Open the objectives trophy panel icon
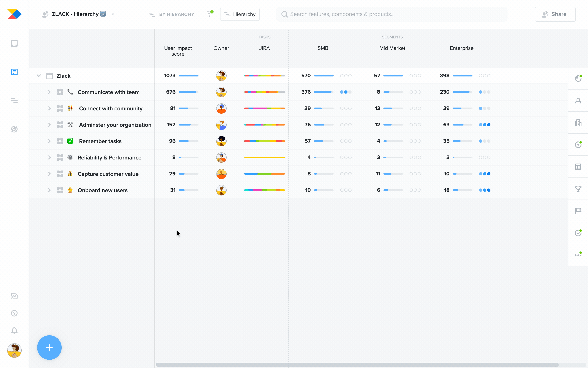The height and width of the screenshot is (368, 588). 578,189
